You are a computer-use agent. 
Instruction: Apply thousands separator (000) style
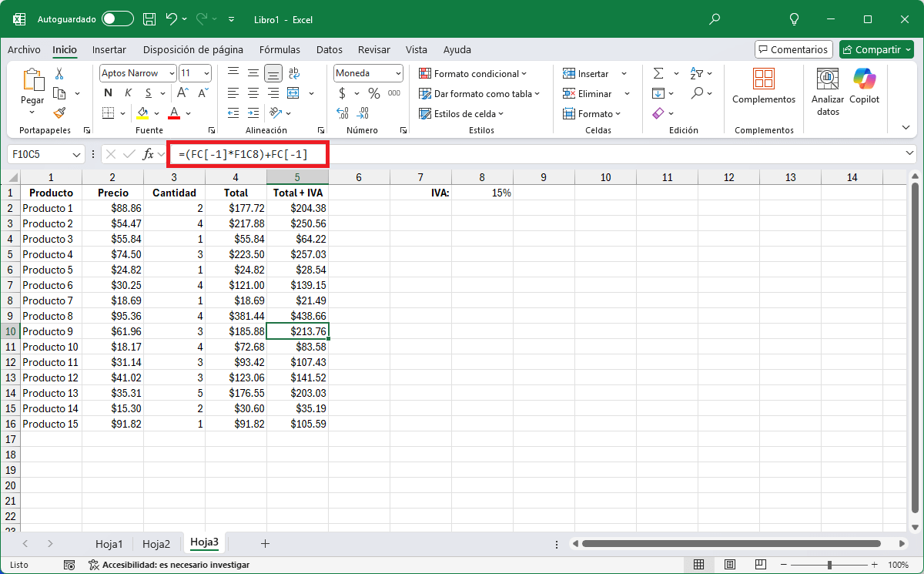point(394,93)
